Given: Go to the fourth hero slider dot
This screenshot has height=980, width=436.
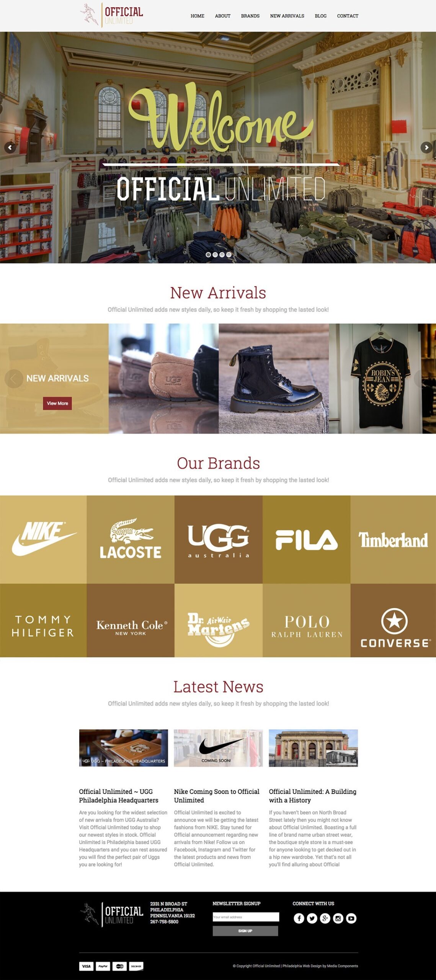Looking at the screenshot, I should coord(229,255).
